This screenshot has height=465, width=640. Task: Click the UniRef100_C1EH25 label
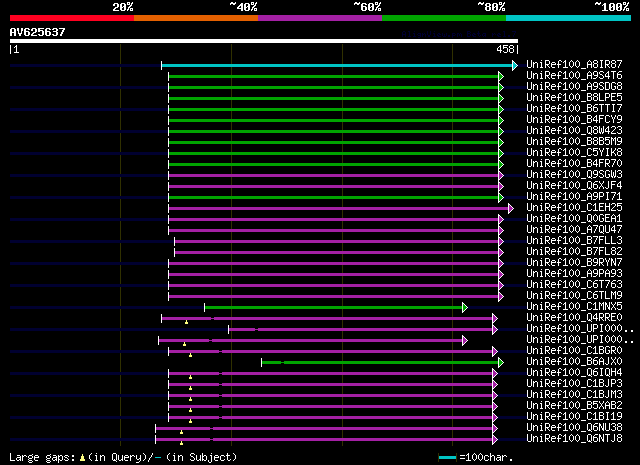pos(574,207)
